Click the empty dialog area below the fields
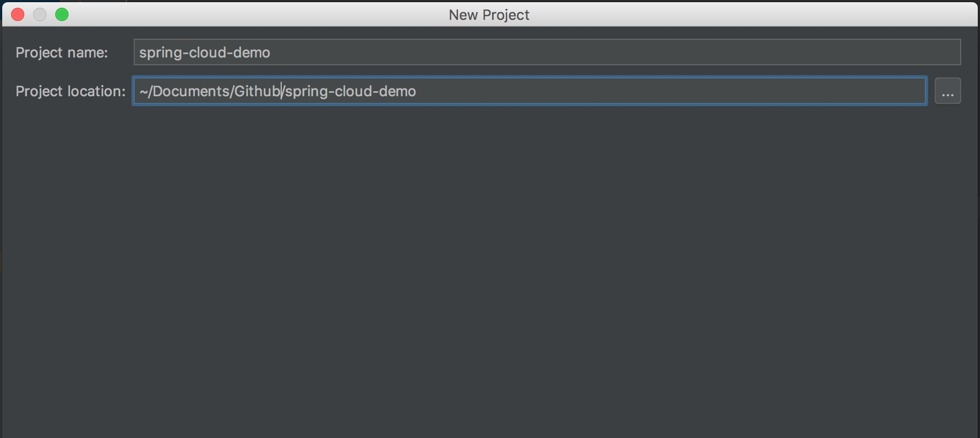This screenshot has height=438, width=980. [x=490, y=265]
